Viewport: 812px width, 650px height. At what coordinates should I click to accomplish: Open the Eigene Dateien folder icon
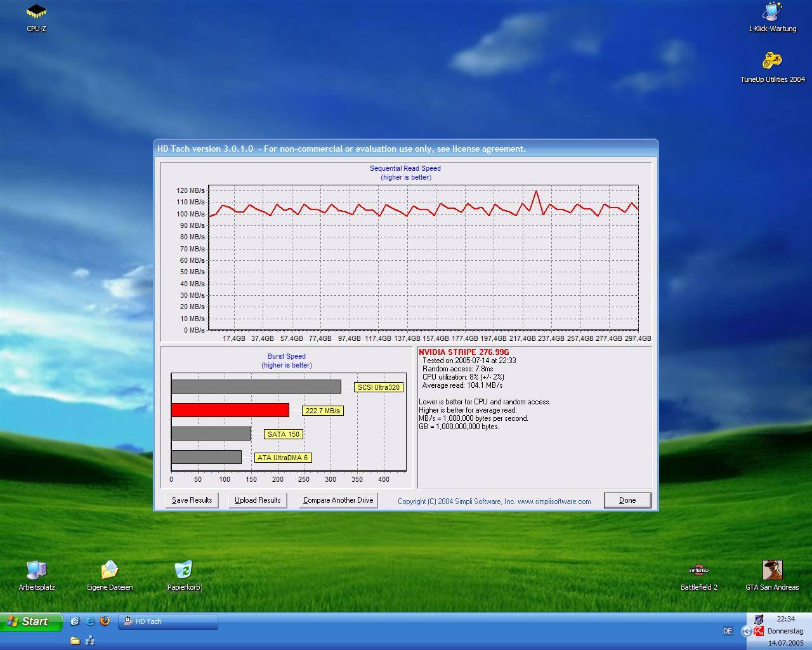point(110,575)
